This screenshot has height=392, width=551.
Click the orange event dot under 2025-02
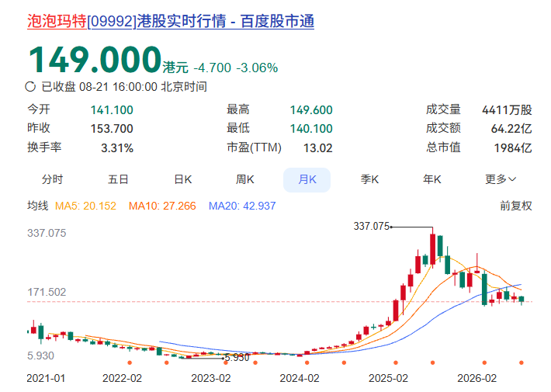(396, 363)
